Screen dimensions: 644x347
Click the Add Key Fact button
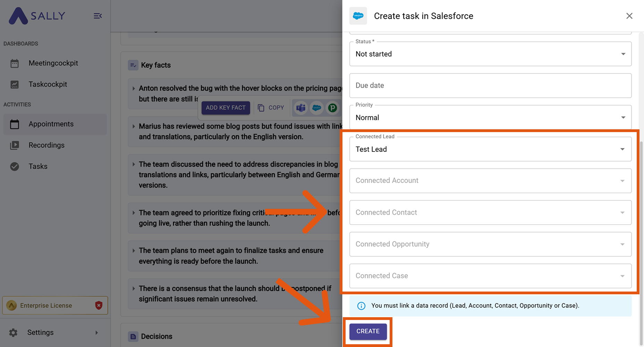pyautogui.click(x=226, y=108)
